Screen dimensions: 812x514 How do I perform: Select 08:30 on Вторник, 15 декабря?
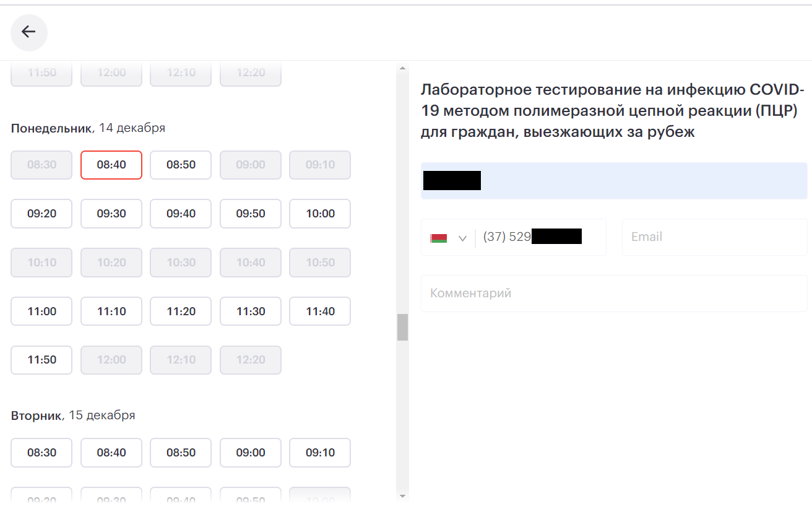pos(41,453)
